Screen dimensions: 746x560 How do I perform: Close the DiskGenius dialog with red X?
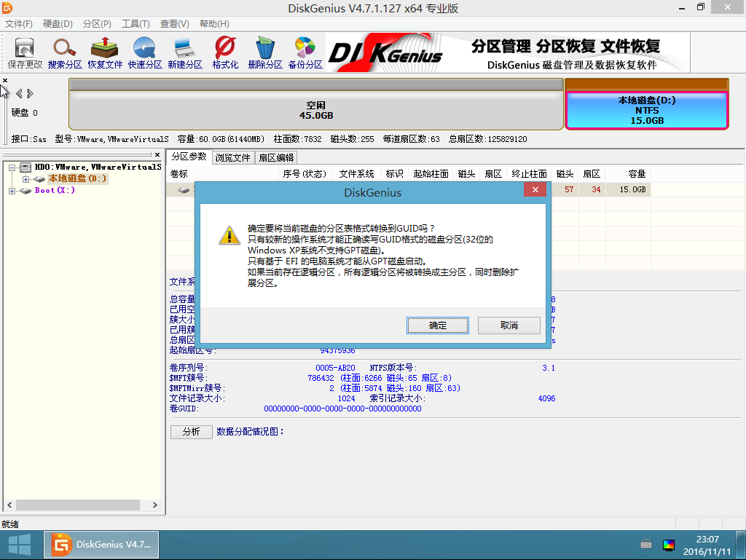point(535,189)
